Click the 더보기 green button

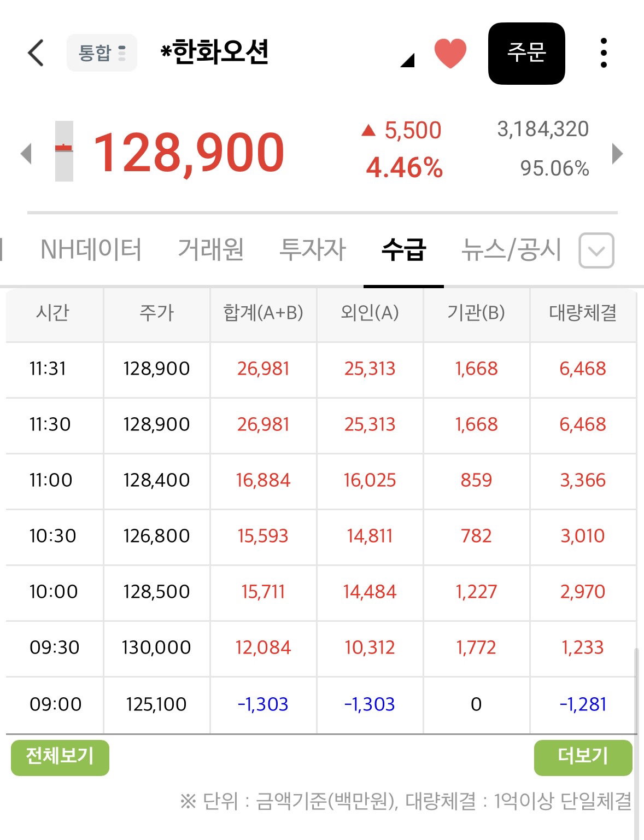pyautogui.click(x=583, y=757)
